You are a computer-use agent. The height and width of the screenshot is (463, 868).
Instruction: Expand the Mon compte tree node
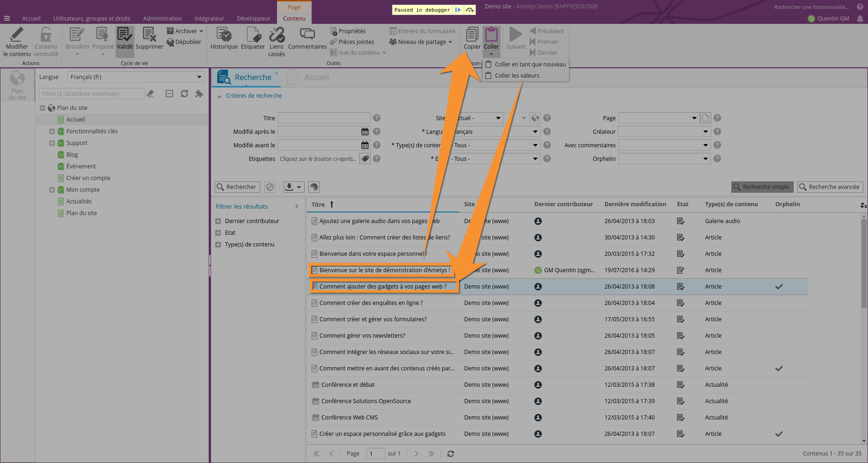(x=52, y=190)
